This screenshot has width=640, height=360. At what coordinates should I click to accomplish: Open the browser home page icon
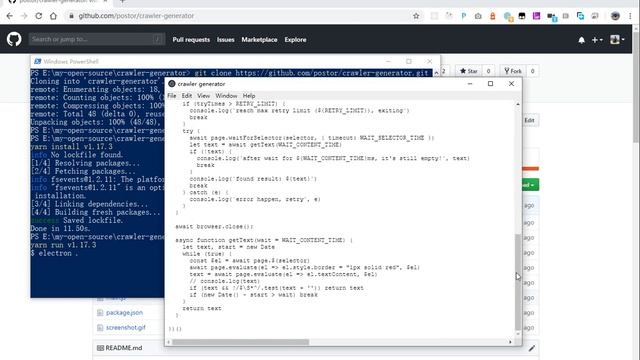coord(53,16)
